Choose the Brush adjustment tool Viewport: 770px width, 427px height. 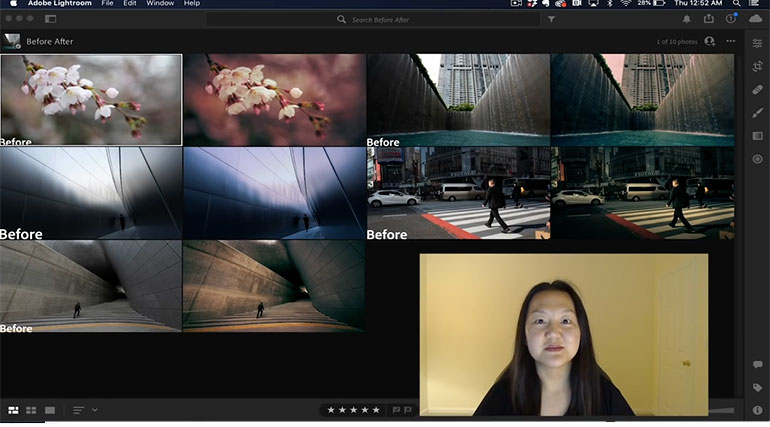[757, 112]
